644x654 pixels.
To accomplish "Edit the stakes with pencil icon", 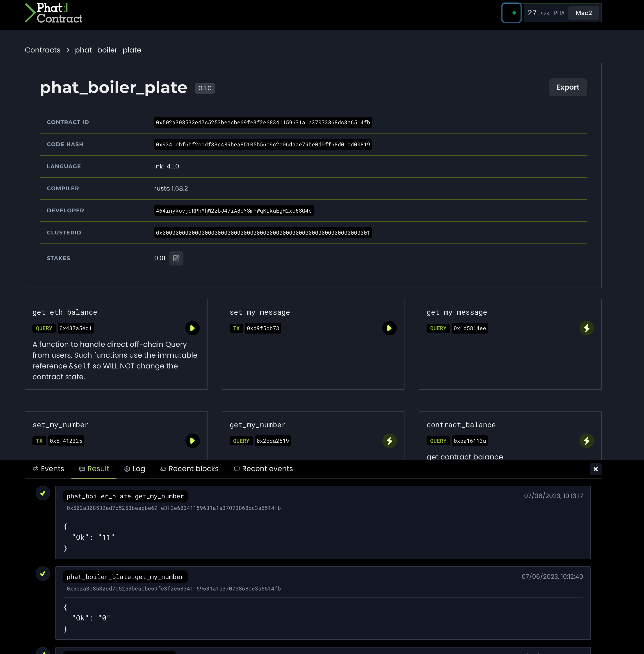I will point(176,258).
